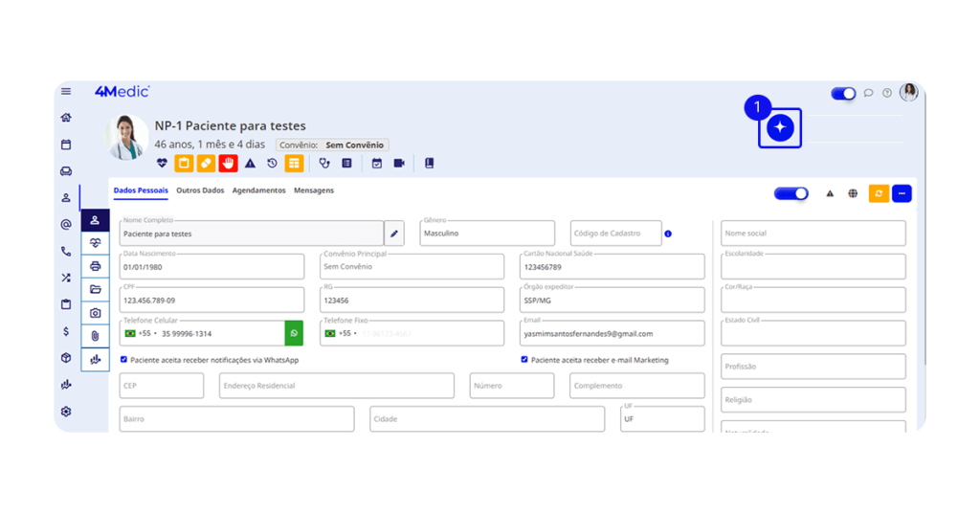This screenshot has width=980, height=514.
Task: Click the blue more options button
Action: [x=902, y=193]
